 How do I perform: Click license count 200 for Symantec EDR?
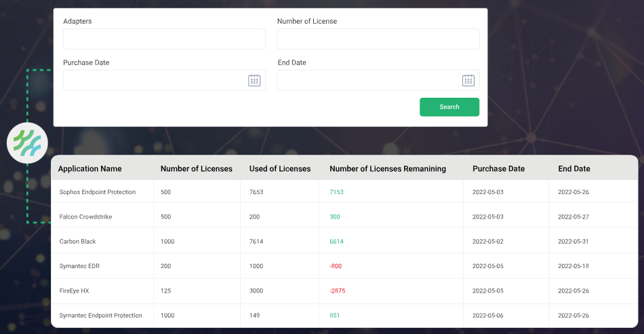166,266
